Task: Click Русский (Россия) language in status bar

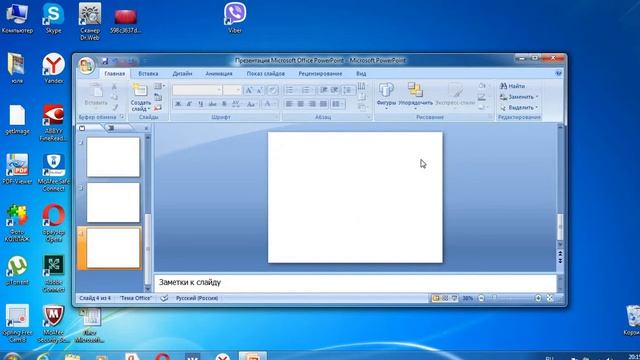Action: coord(197,298)
